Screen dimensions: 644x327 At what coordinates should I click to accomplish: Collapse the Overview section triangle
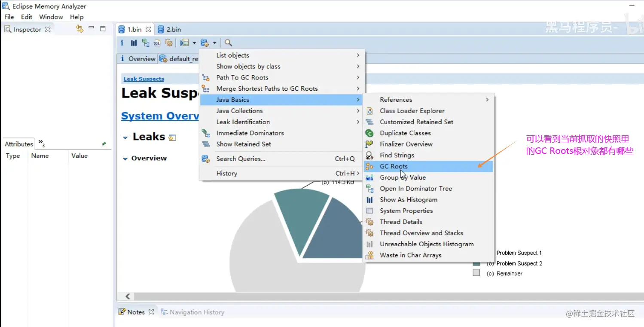point(125,159)
